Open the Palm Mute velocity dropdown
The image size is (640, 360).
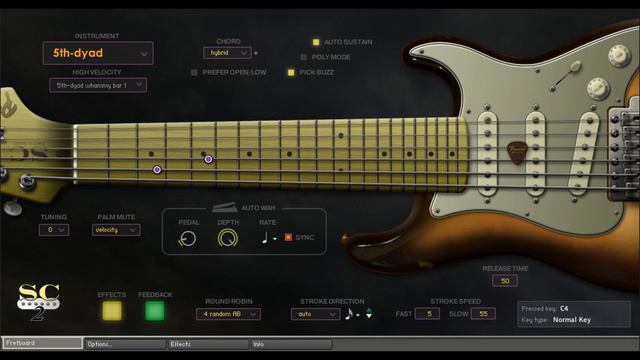pos(116,230)
